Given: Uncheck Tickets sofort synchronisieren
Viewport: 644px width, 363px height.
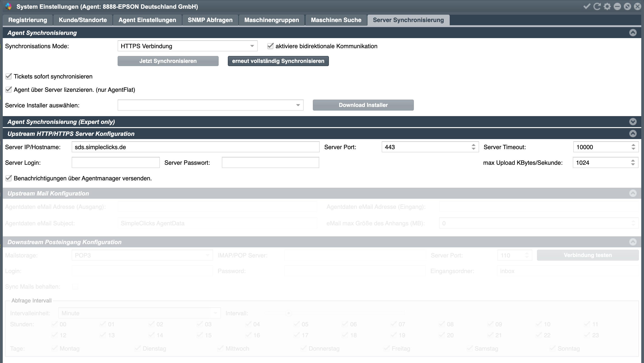Looking at the screenshot, I should (x=9, y=76).
